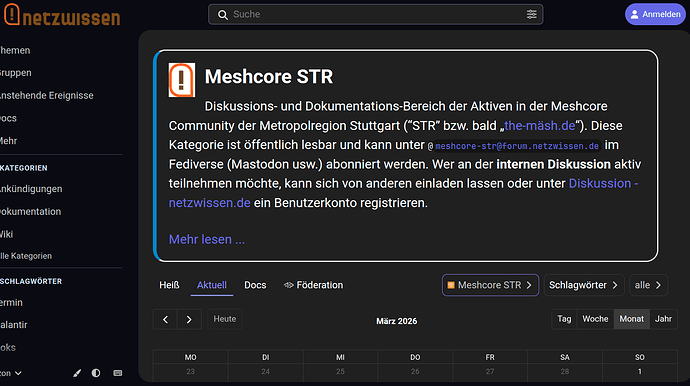The height and width of the screenshot is (386, 690).
Task: Click the calendar day 28 cell
Action: coord(565,372)
